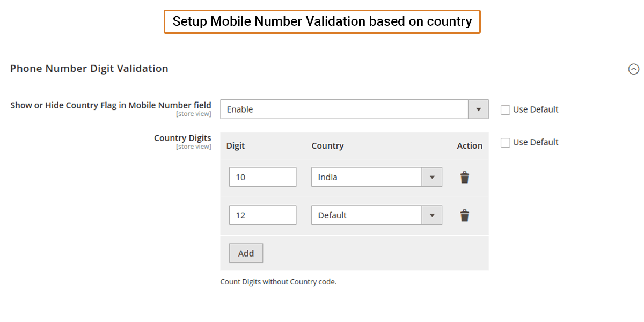Click the digit field containing 10
Image resolution: width=644 pixels, height=322 pixels.
pos(262,177)
